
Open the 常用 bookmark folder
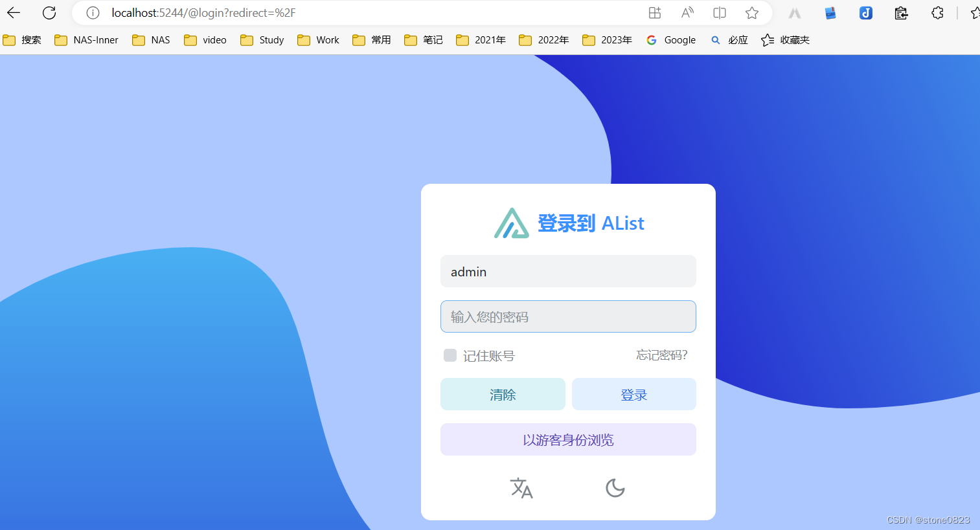click(372, 40)
